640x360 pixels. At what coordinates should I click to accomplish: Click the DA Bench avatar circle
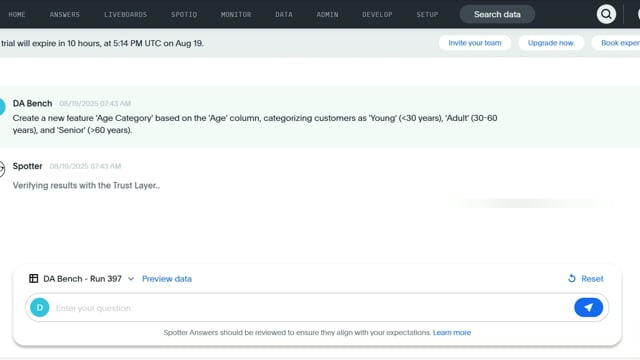click(2, 107)
